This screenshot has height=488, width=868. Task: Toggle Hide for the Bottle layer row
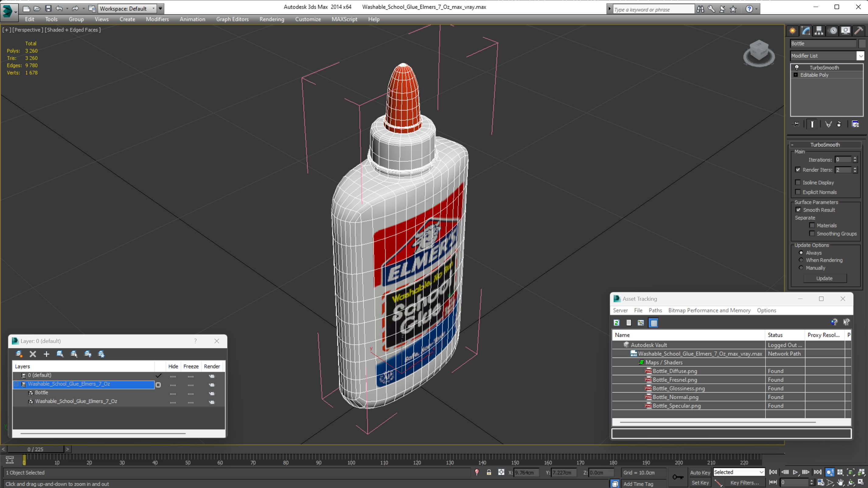(x=173, y=393)
